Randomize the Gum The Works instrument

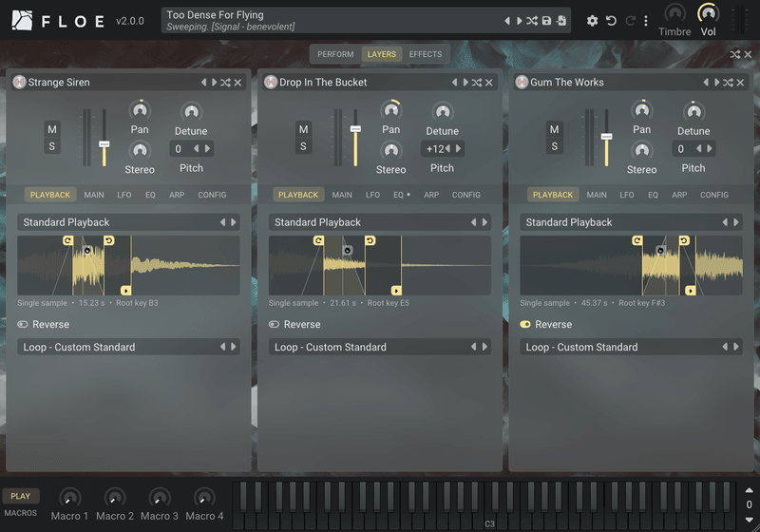coord(728,83)
